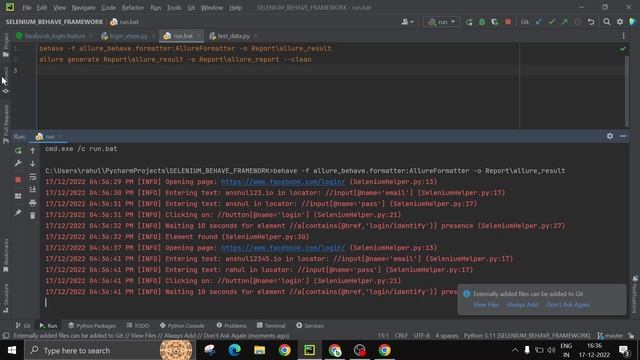
Task: Open Python 3.11 interpreter selector
Action: point(527,336)
